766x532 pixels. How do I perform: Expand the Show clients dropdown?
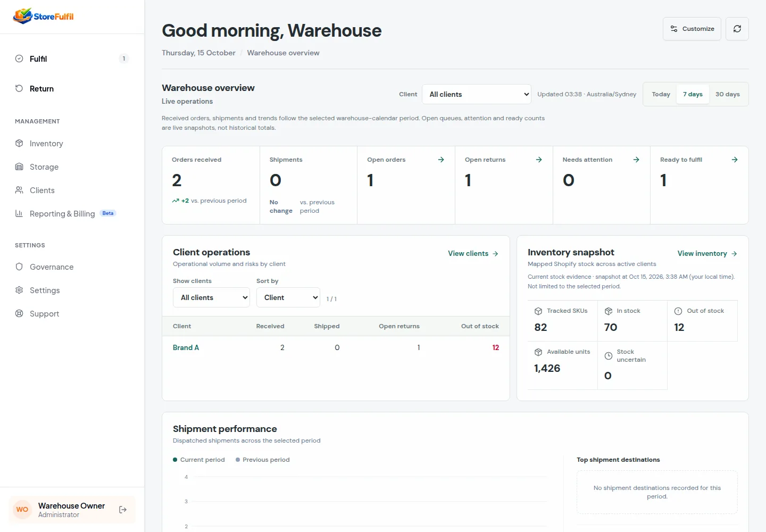[211, 297]
